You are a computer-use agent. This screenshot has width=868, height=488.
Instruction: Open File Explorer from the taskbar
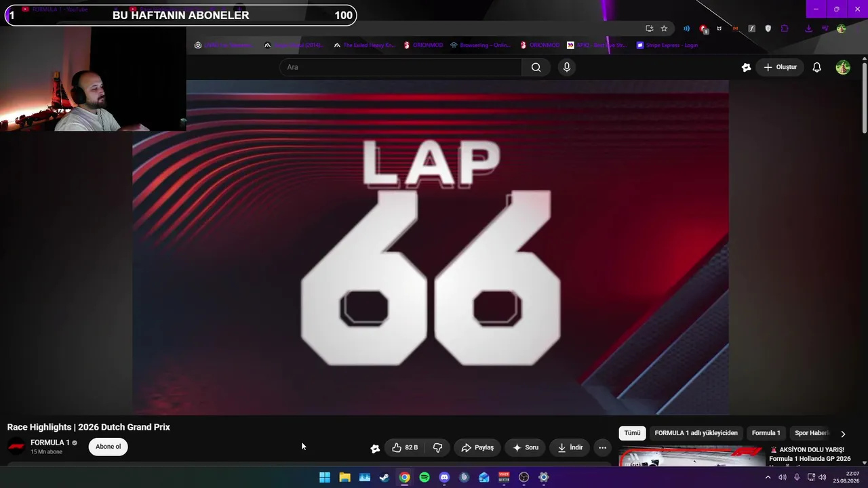click(x=344, y=477)
